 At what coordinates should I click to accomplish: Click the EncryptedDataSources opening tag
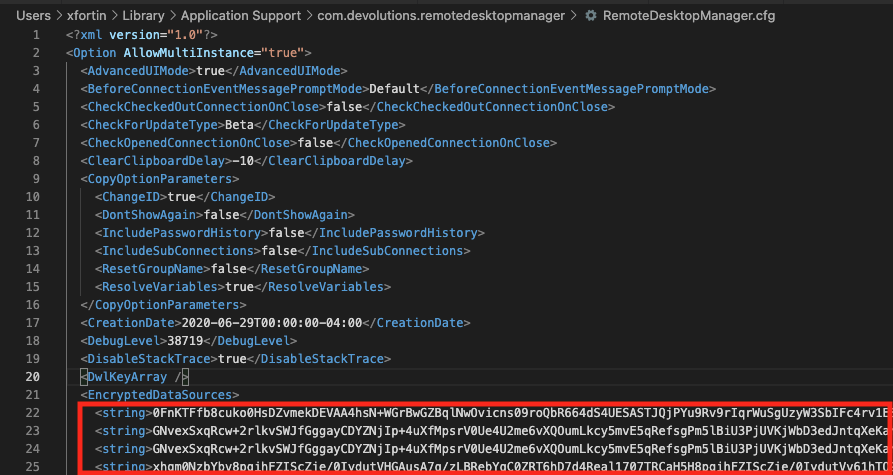point(160,395)
